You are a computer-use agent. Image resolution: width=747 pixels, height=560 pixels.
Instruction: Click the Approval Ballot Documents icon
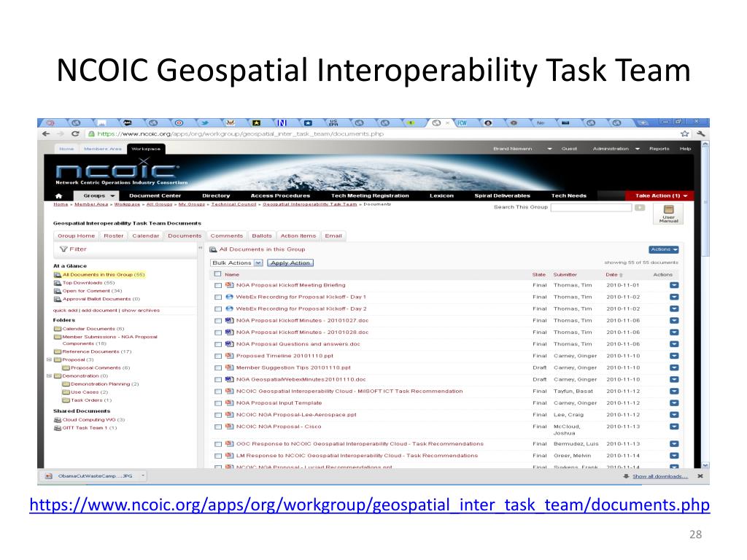58,299
